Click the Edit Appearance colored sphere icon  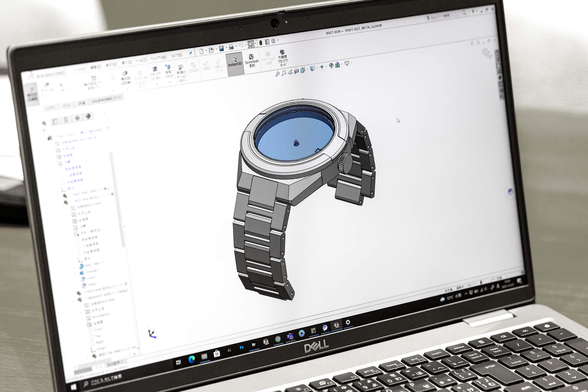(x=331, y=65)
